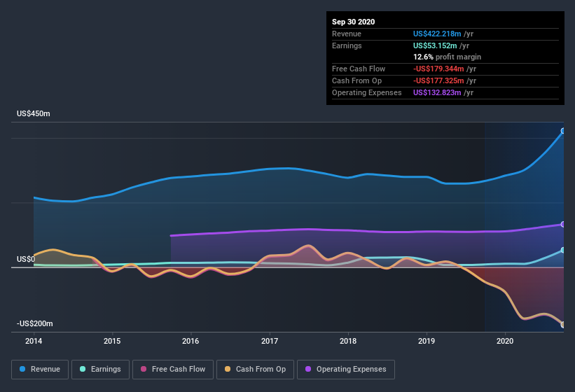Screen dimensions: 575x392
Task: Click the Sep 30 2020 tooltip date
Action: click(354, 22)
